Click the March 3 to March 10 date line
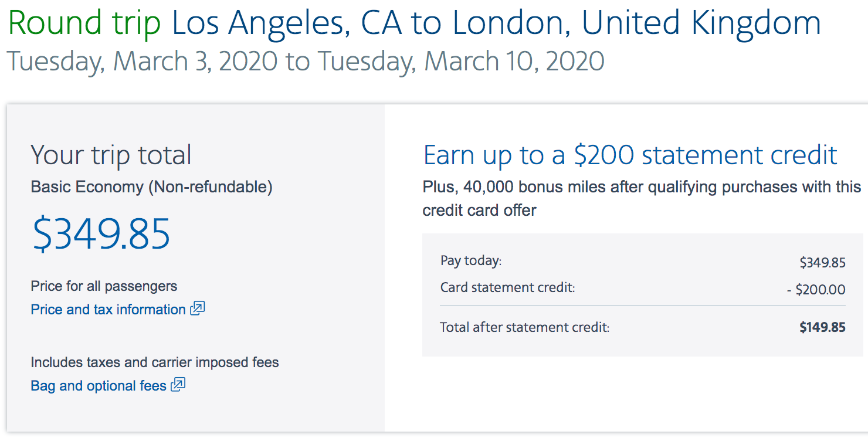This screenshot has width=868, height=441. point(305,61)
